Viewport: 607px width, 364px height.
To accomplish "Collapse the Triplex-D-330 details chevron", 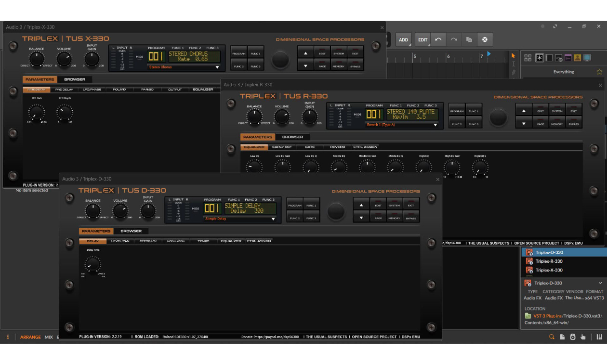I will tap(600, 283).
